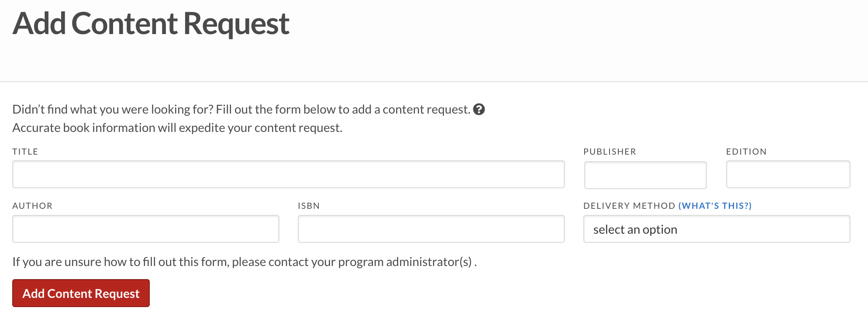
Task: Focus the Title input field
Action: click(289, 174)
